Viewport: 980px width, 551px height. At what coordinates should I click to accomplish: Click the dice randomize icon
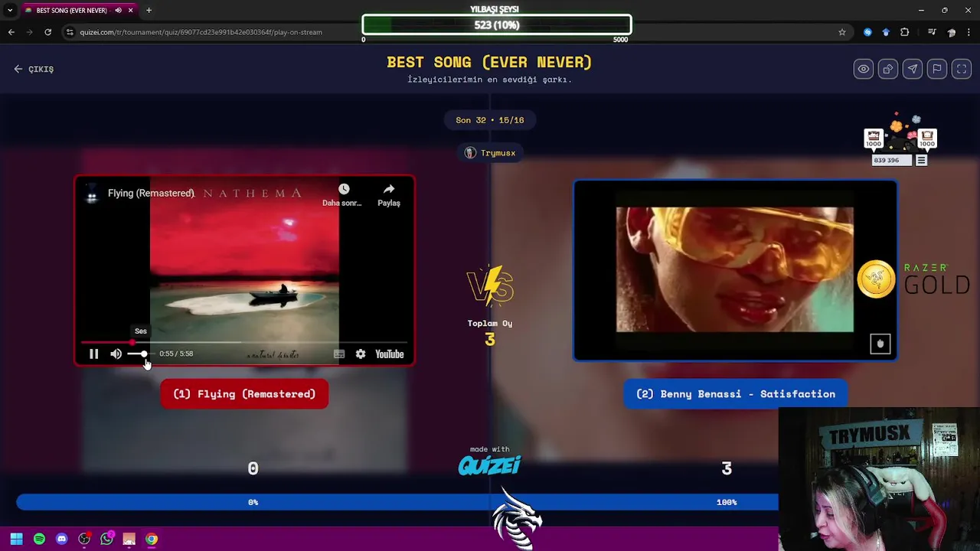[x=888, y=69]
